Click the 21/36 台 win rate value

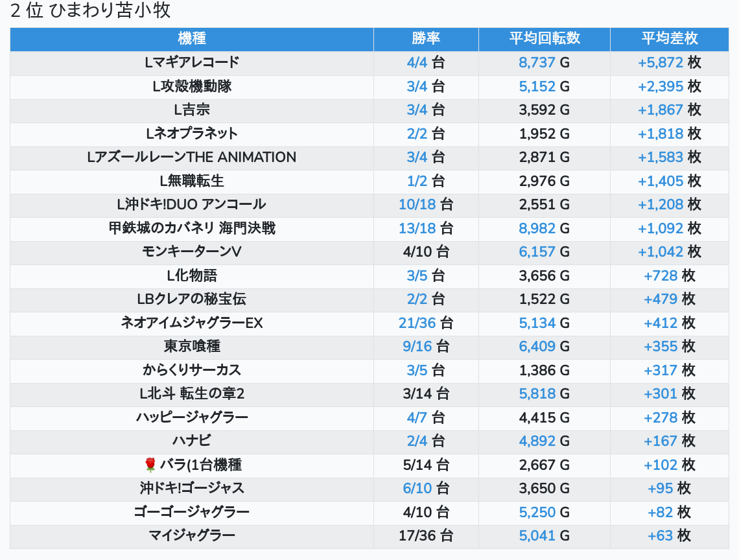(x=426, y=323)
